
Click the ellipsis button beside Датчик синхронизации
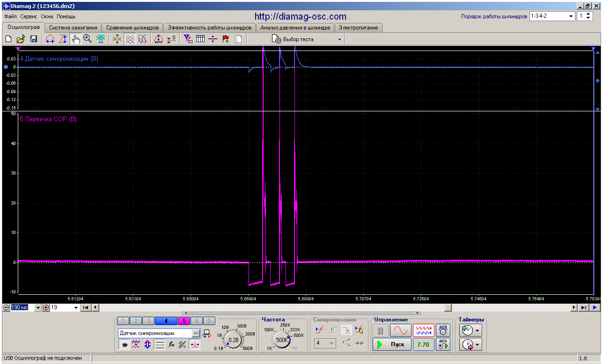[x=196, y=333]
